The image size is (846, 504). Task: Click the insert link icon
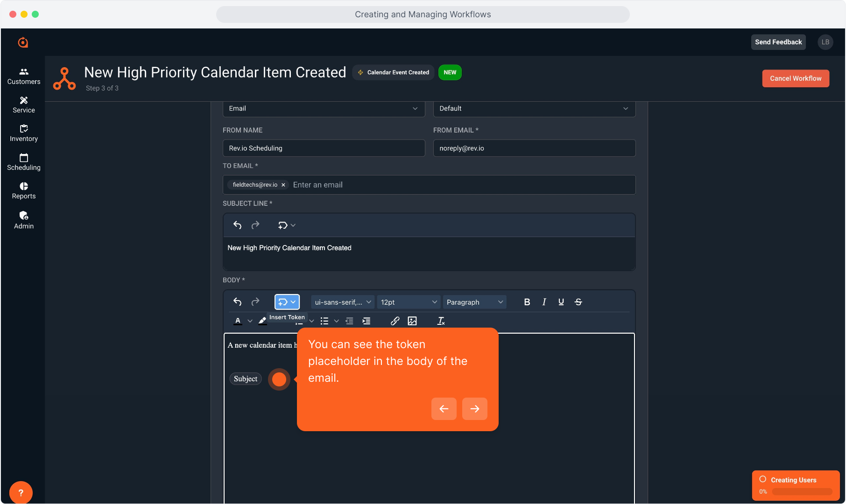(395, 321)
